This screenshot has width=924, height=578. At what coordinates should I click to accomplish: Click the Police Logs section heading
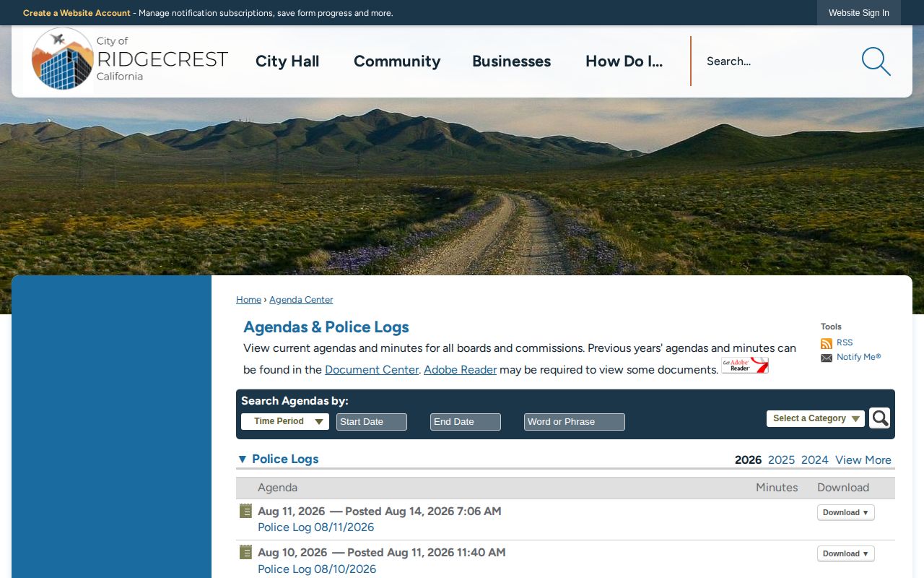pos(285,459)
